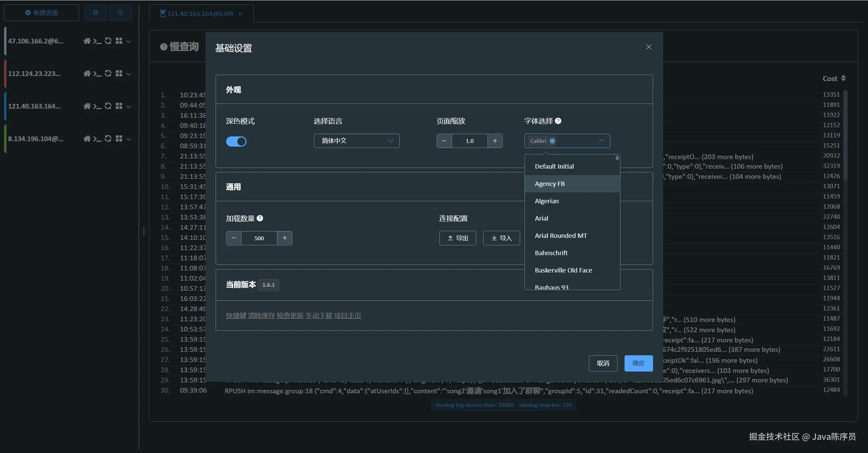Click home icon for 47.106.166.2 connection
The height and width of the screenshot is (453, 868).
coord(87,41)
